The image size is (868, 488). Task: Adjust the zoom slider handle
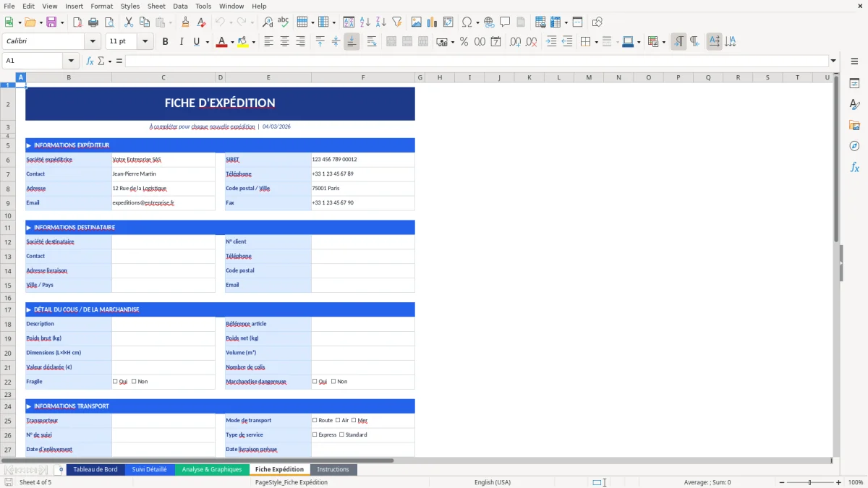[x=810, y=482]
